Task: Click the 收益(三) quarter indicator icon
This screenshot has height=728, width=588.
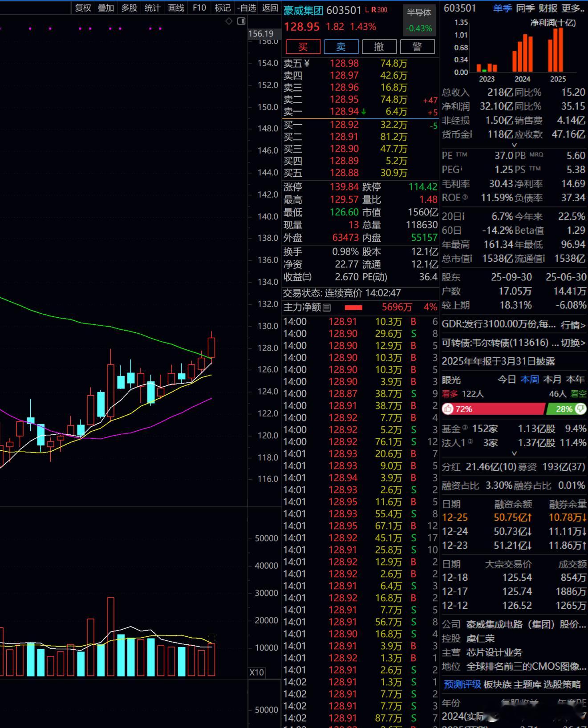Action: (307, 277)
